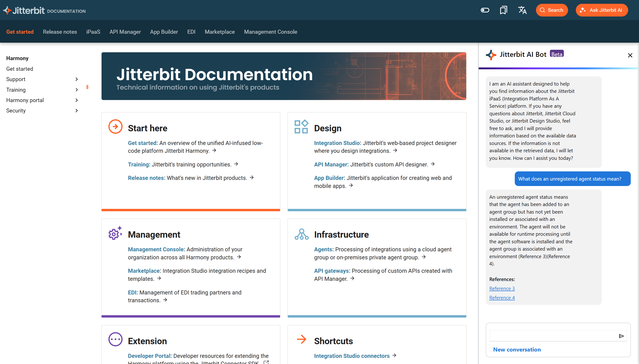Click arrow after private agent group text
This screenshot has height=364, width=639.
[x=424, y=257]
